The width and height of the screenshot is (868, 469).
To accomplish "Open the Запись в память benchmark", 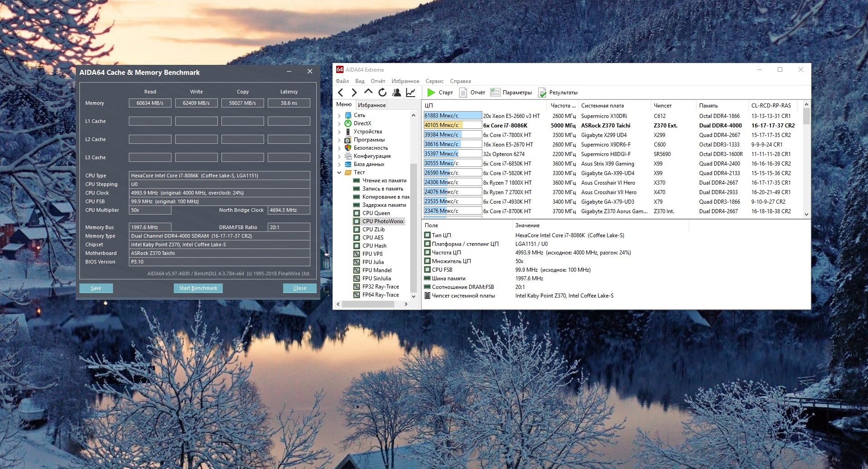I will pyautogui.click(x=383, y=189).
